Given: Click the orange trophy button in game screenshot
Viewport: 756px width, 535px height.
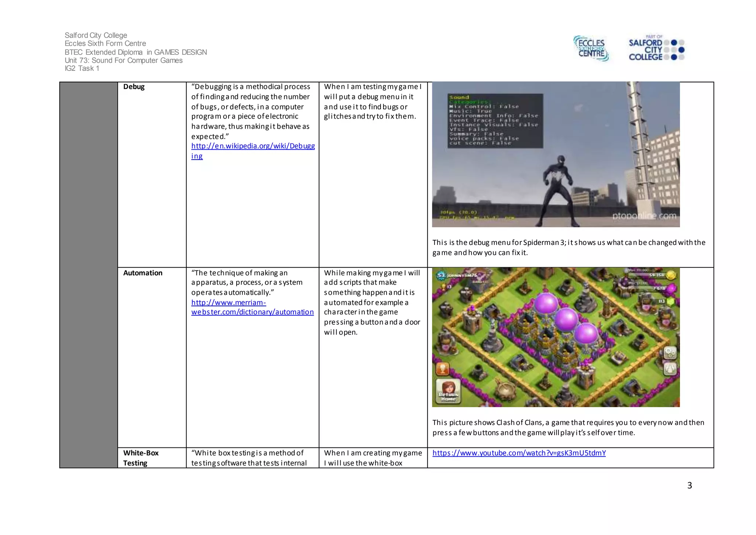Looking at the screenshot, I should (443, 368).
